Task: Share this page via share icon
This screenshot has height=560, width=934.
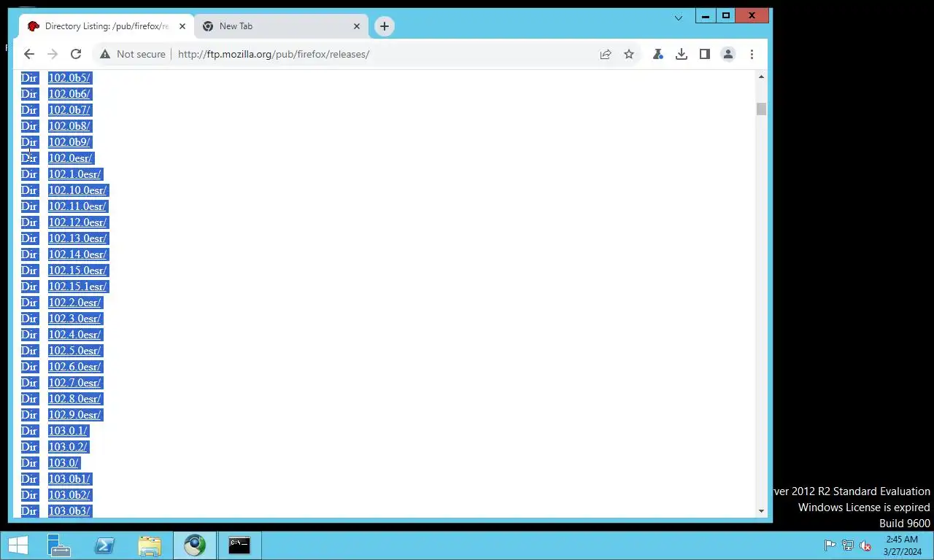Action: [x=606, y=54]
